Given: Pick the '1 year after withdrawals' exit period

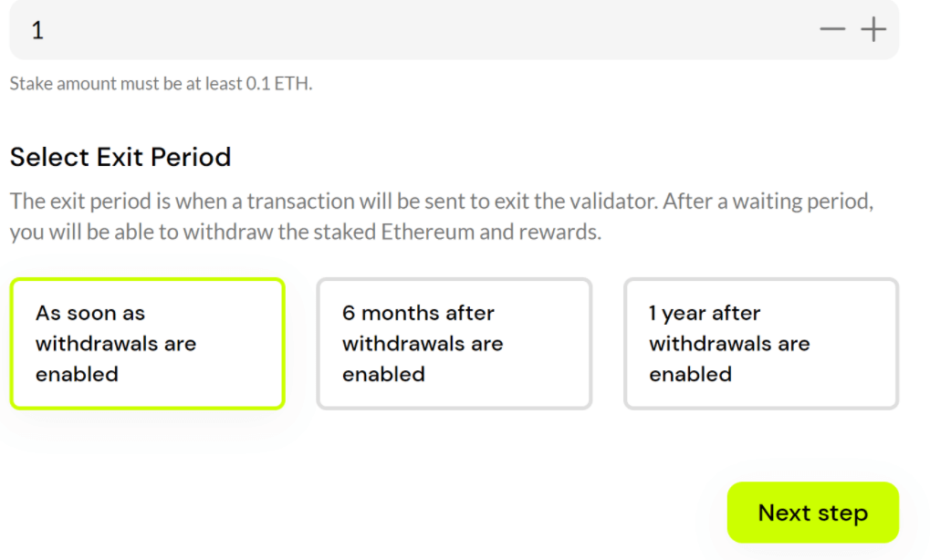Looking at the screenshot, I should [760, 344].
